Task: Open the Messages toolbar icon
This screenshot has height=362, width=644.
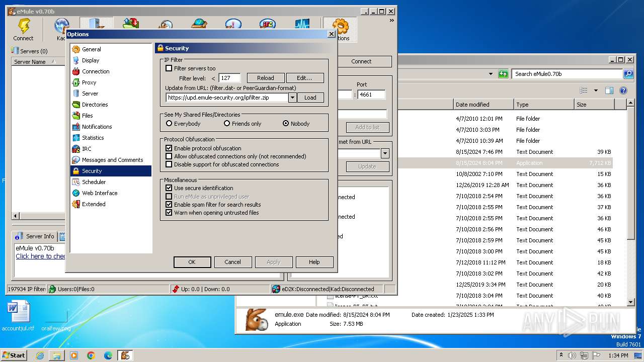Action: coord(233,24)
